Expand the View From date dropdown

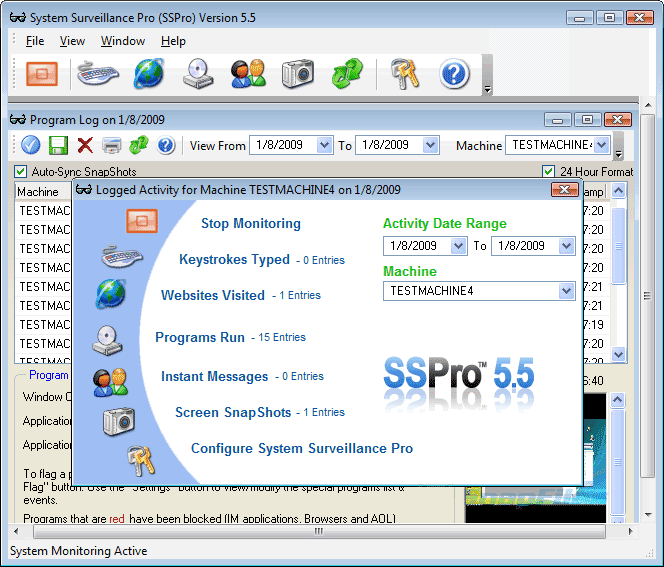coord(324,145)
